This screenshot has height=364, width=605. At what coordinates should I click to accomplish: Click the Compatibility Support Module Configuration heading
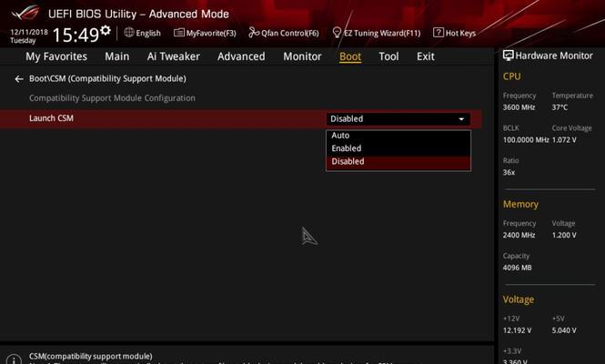[x=112, y=98]
